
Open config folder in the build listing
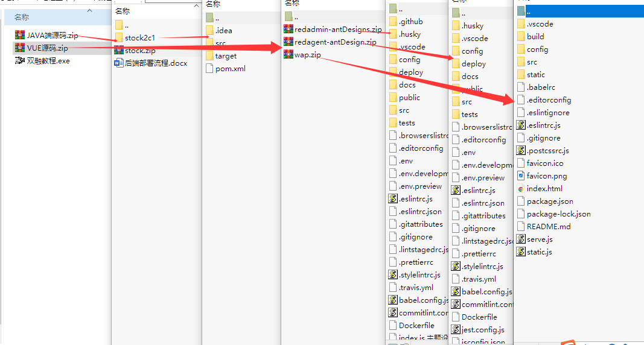[533, 49]
